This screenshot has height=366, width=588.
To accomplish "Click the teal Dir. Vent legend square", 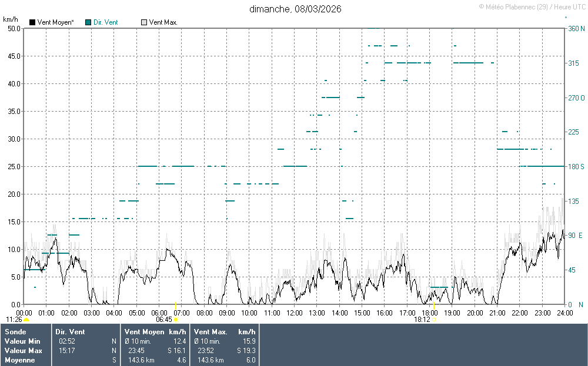I will (x=88, y=22).
